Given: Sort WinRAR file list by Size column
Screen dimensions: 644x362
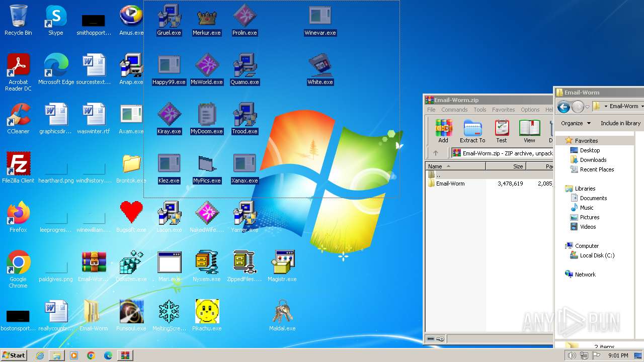Looking at the screenshot, I should [x=506, y=166].
